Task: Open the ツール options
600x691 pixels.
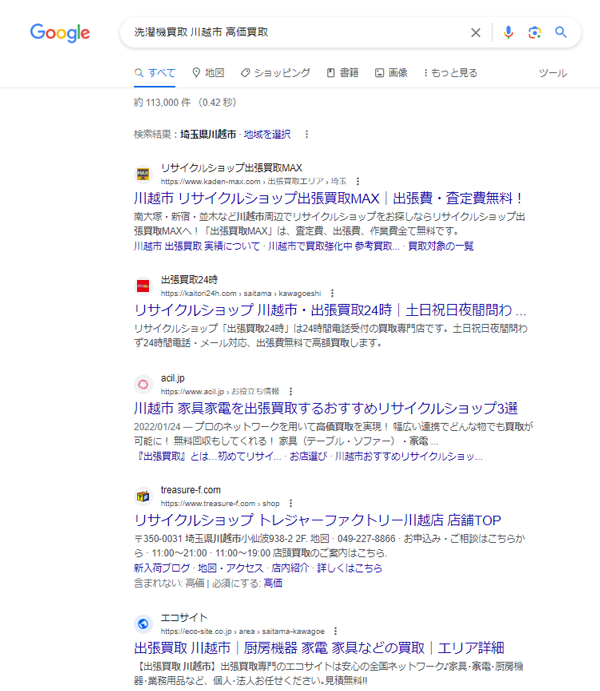Action: [x=553, y=73]
